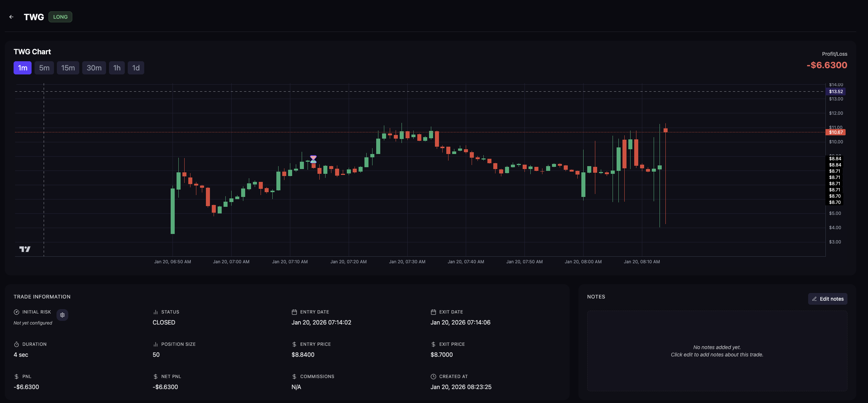Click the LONG position badge
The image size is (868, 403).
click(x=60, y=17)
